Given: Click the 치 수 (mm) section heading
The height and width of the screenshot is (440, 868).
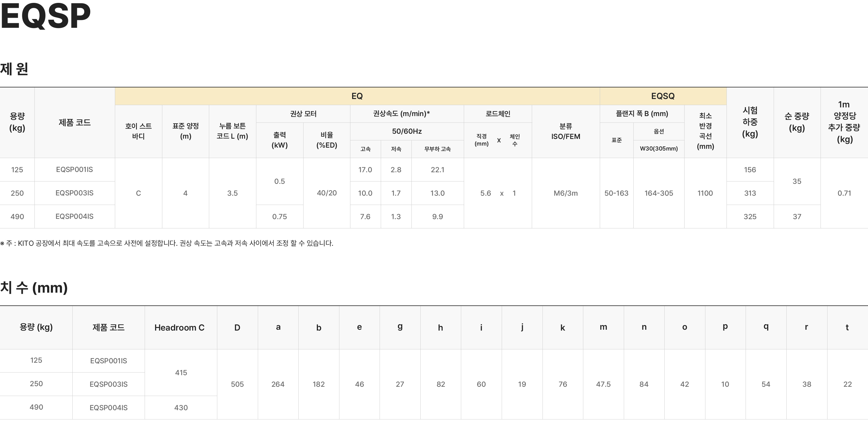Looking at the screenshot, I should point(34,288).
